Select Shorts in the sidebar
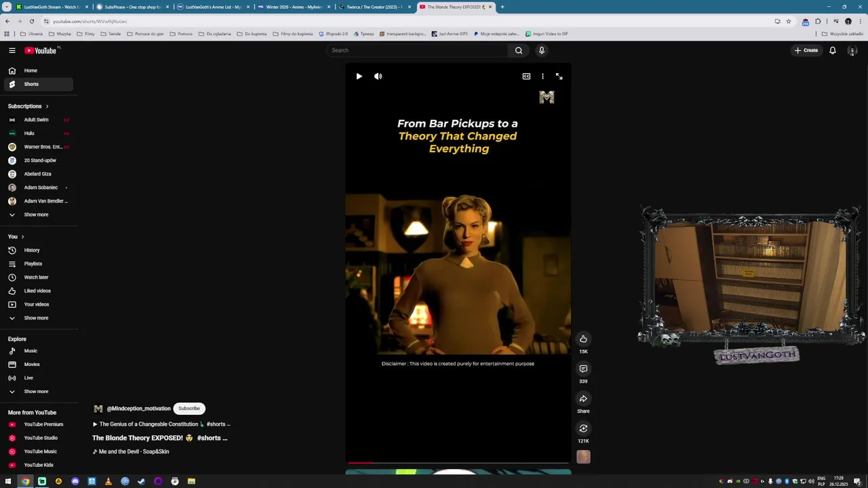The height and width of the screenshot is (488, 868). (38, 84)
